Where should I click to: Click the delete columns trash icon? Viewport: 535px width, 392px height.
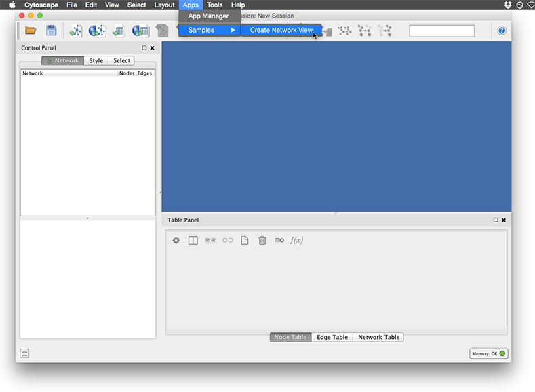tap(262, 240)
